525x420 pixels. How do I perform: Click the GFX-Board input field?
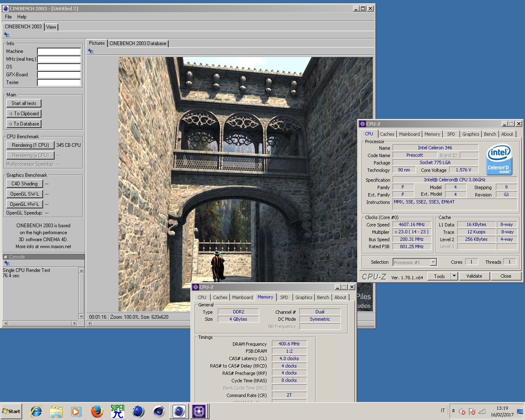tap(59, 75)
